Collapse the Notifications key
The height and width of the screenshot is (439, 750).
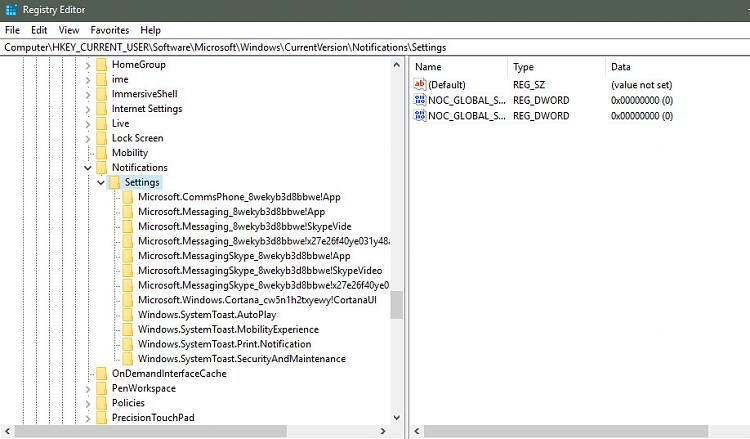88,168
